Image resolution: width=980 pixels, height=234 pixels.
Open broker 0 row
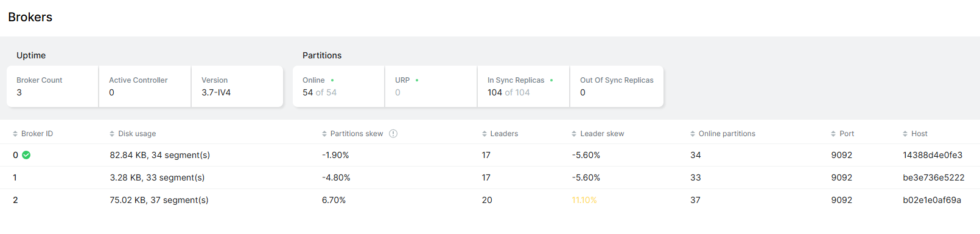point(490,155)
